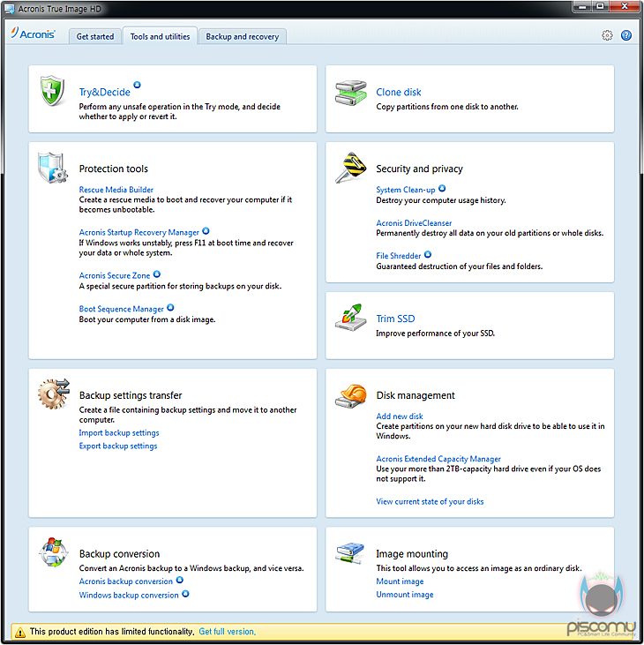This screenshot has height=645, width=644.
Task: Click Export backup settings
Action: [118, 446]
